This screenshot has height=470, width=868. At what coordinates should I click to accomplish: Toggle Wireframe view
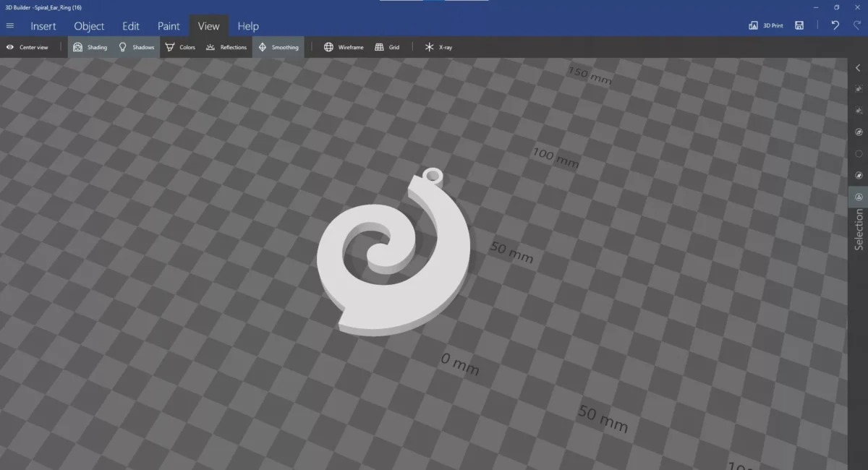(344, 47)
